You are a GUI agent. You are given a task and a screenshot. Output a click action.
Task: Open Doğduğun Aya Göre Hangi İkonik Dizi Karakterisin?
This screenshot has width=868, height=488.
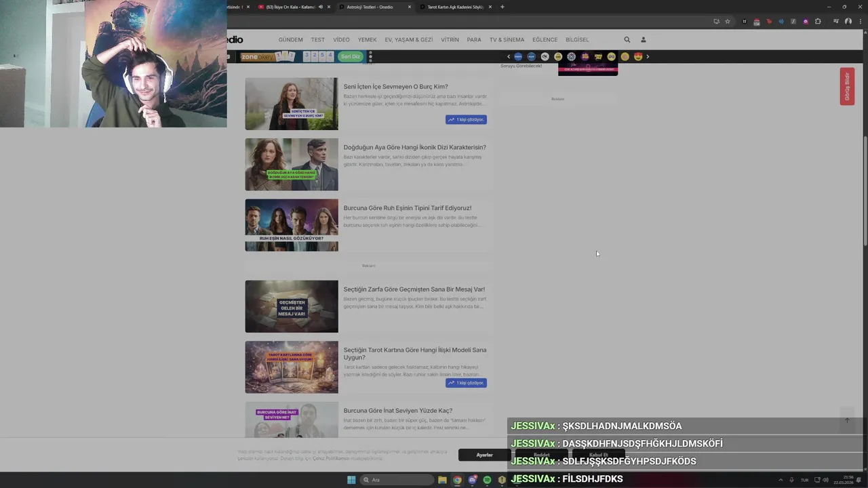tap(414, 147)
